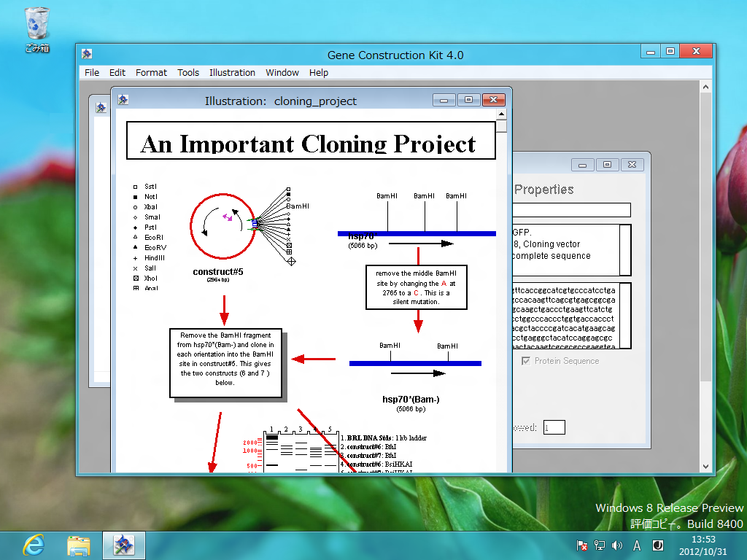This screenshot has width=747, height=560.
Task: Open the ごみ箱 recycle bin on the desktop
Action: coord(36,29)
